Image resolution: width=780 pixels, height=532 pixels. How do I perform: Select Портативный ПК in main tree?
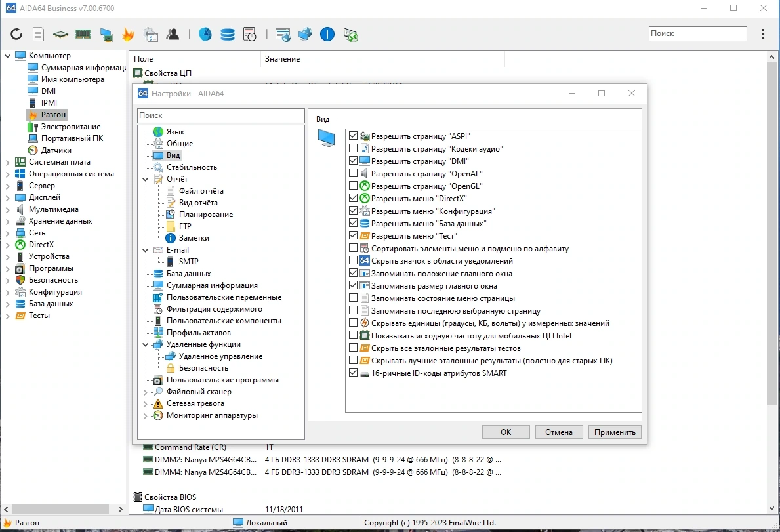click(x=72, y=138)
